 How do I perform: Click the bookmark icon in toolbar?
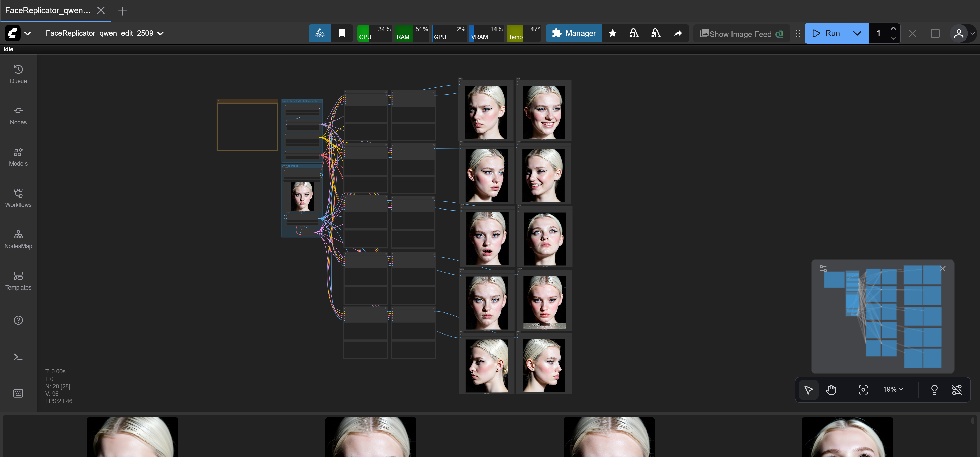[x=342, y=33]
